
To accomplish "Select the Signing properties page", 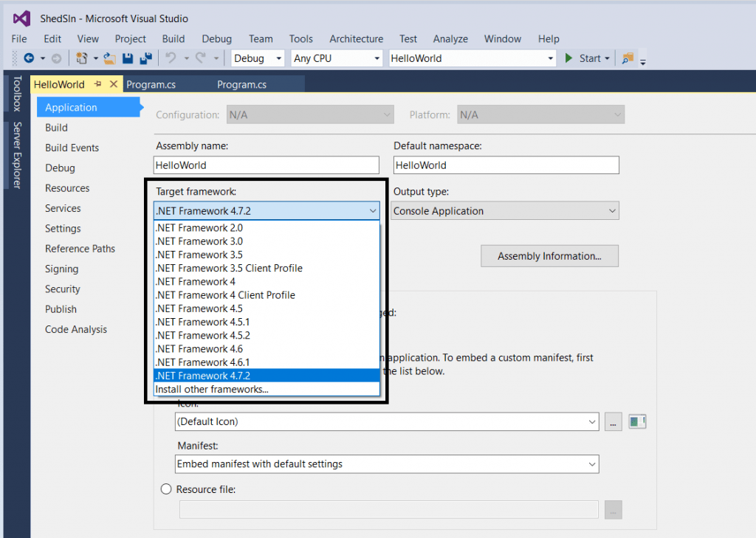I will tap(62, 269).
